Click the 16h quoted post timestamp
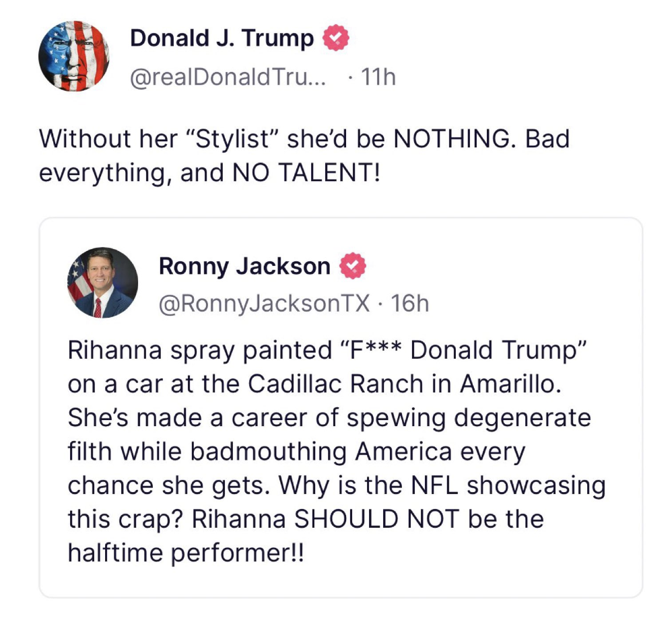 (x=409, y=304)
